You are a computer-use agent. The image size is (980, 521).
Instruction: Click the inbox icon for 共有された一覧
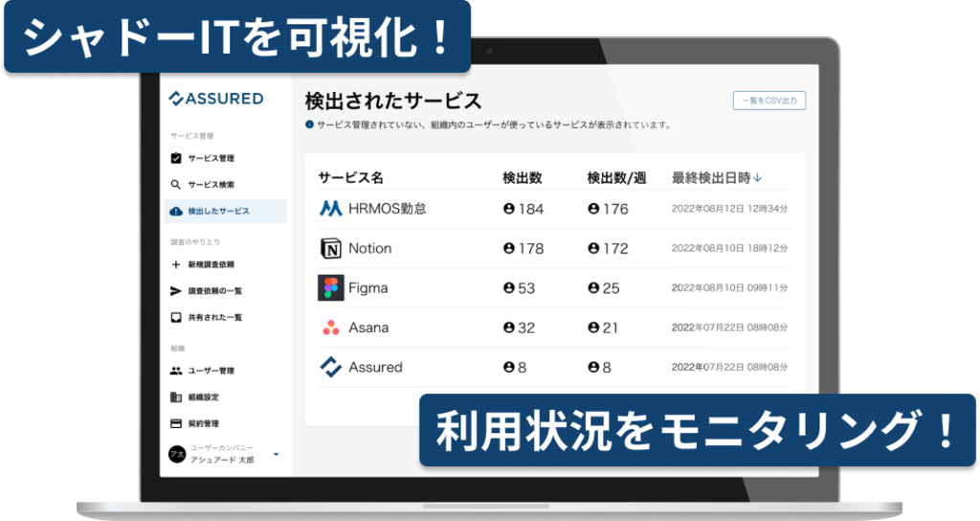tap(176, 317)
